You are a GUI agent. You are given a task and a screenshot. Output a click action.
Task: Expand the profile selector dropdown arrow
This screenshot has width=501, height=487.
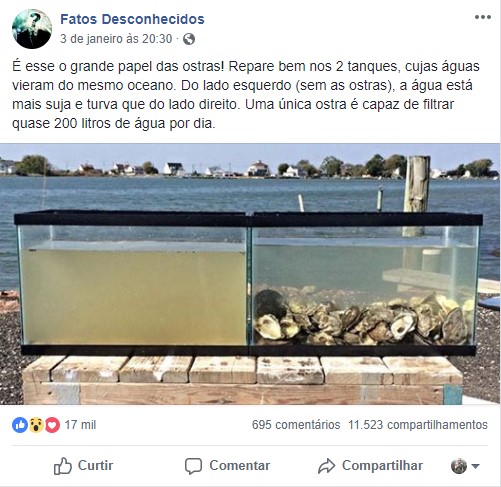[475, 466]
